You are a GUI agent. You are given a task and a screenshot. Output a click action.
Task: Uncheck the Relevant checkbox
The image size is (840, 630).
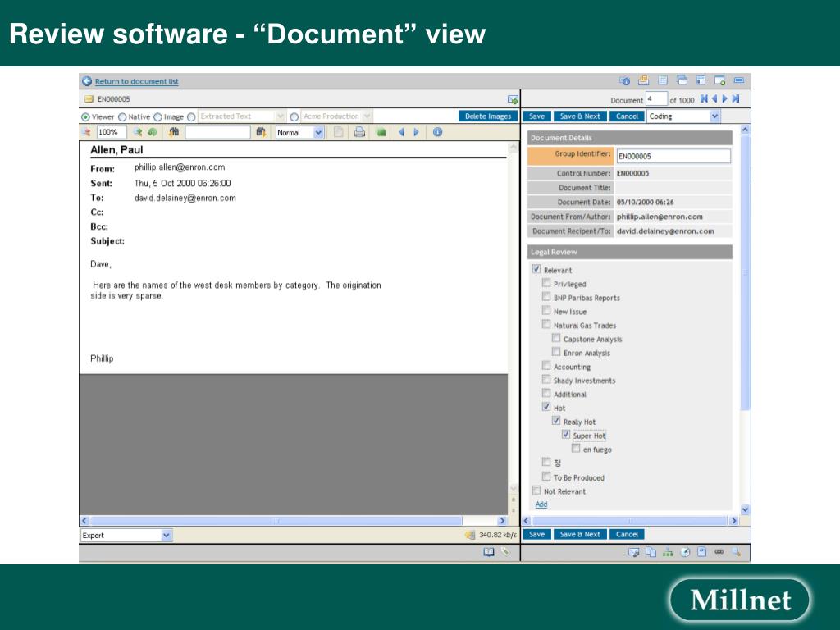[536, 269]
